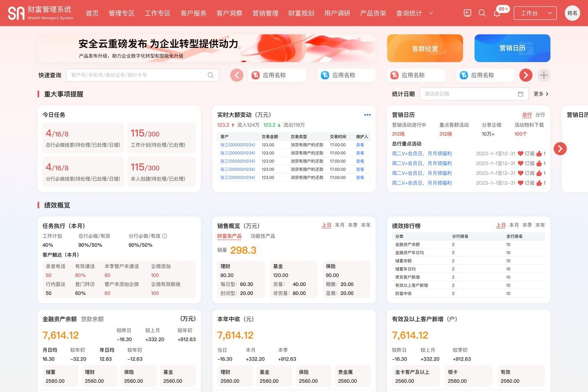Click the info icon next to 分行必做/有效
Viewport: 588px width, 392px height.
coord(165,236)
